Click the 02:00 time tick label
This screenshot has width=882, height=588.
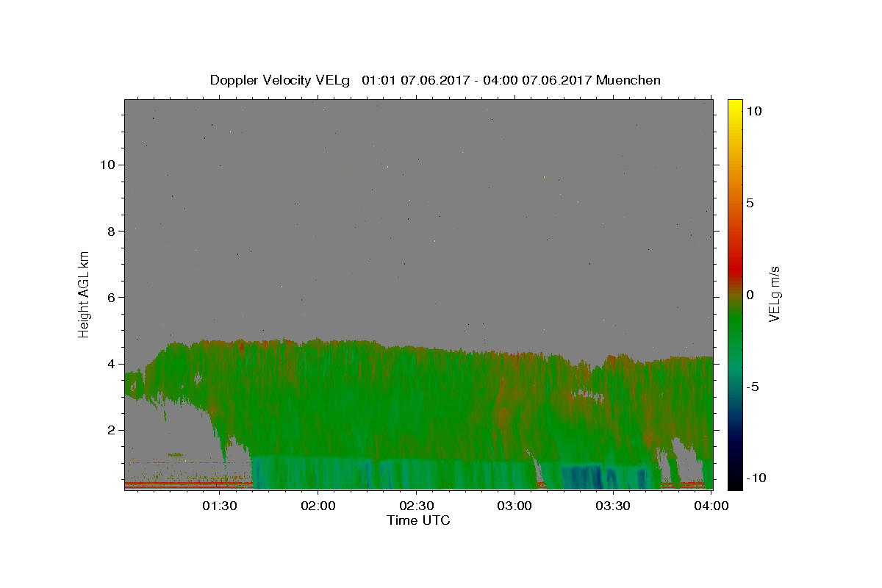coord(318,505)
